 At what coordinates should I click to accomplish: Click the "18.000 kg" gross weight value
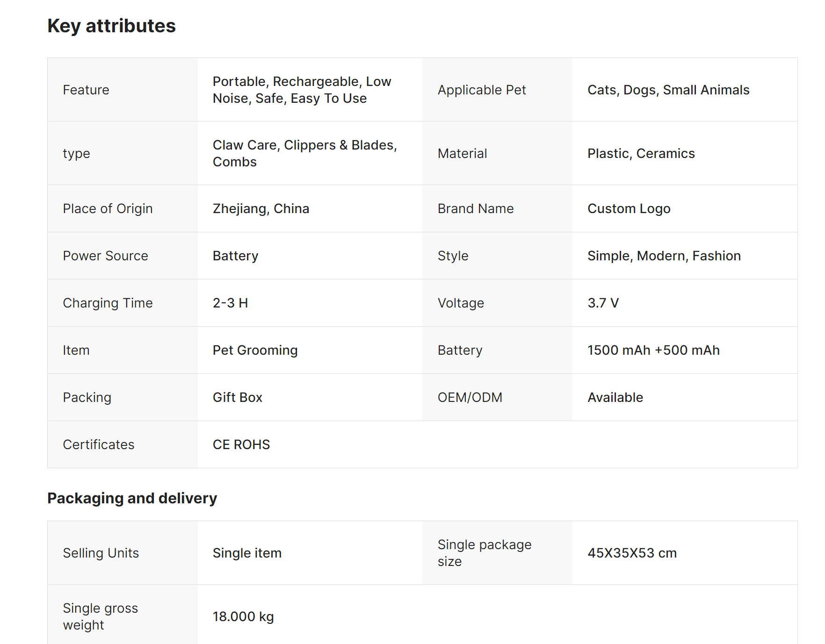243,616
